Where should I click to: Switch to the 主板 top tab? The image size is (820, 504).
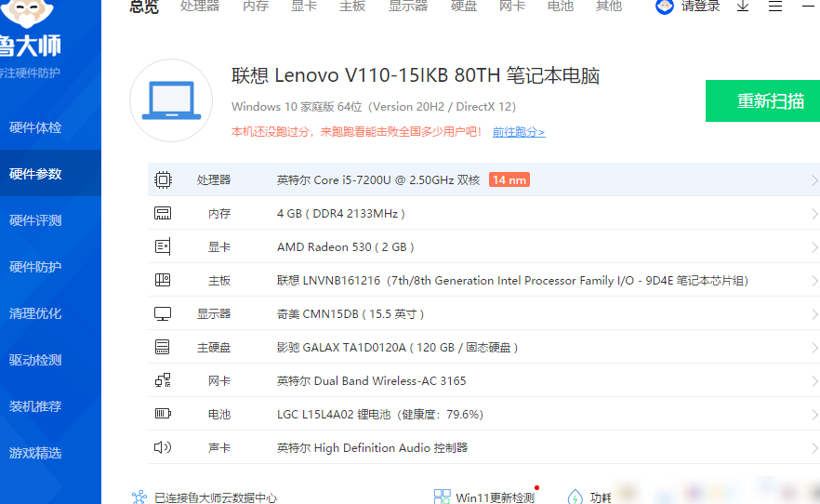(x=352, y=7)
